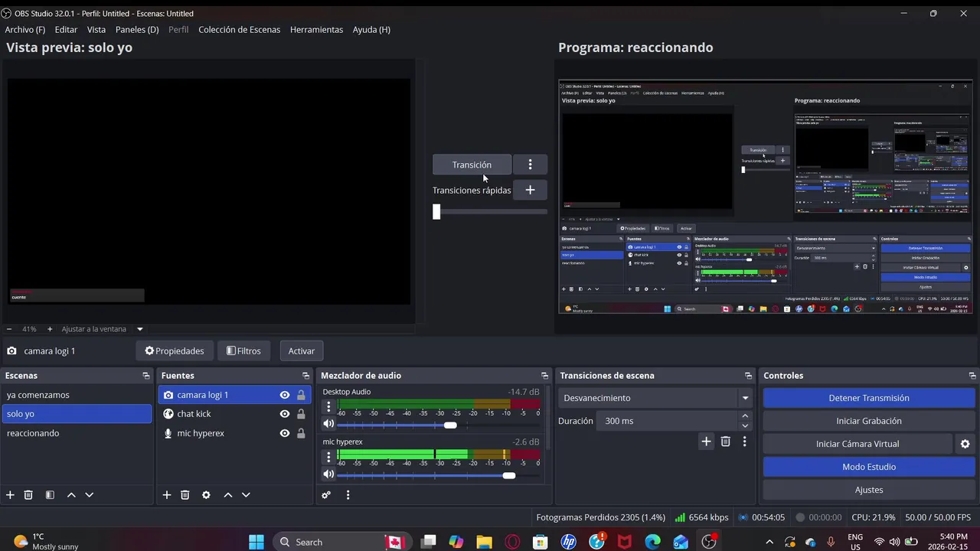Open transition properties three-dot menu
Image resolution: width=980 pixels, height=551 pixels.
coord(744,442)
